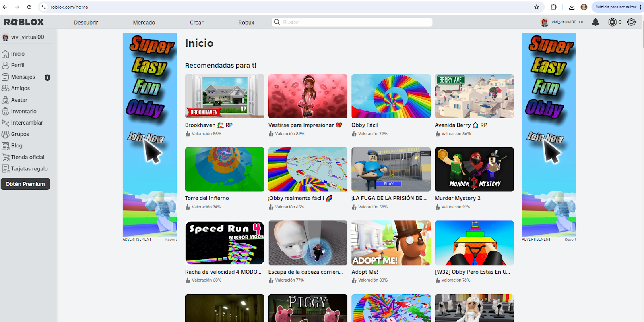Click the Tienda oficial cart icon
The image size is (644, 322).
(x=5, y=157)
